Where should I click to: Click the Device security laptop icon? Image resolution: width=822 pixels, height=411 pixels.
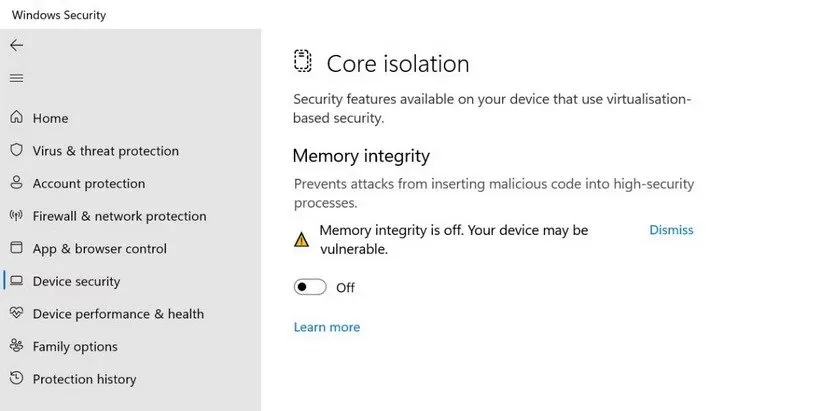click(x=16, y=281)
